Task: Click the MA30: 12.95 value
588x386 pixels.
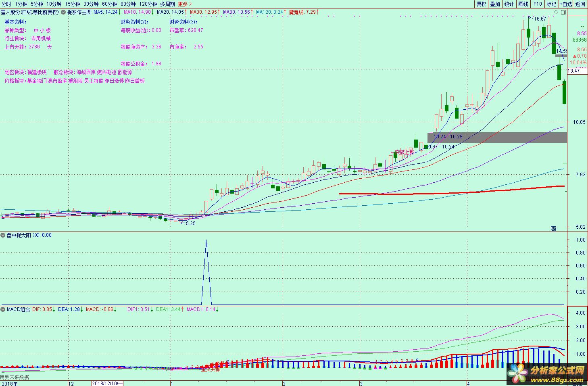Action: [205, 13]
